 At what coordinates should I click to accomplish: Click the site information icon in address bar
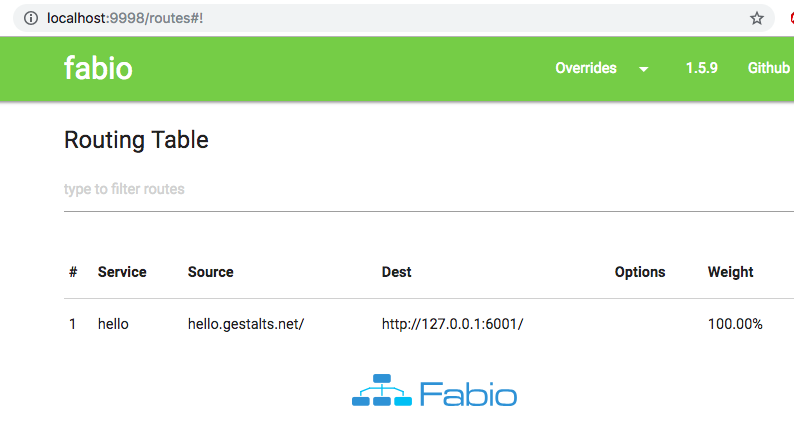tap(31, 18)
